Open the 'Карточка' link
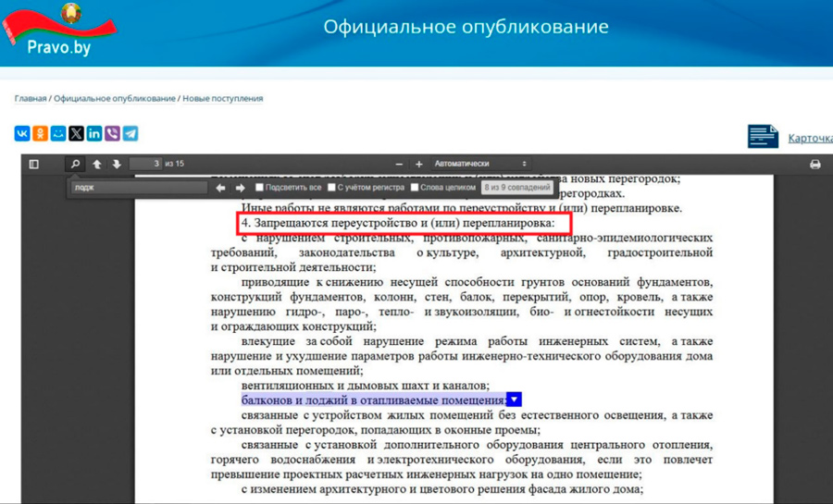The height and width of the screenshot is (504, 833). pyautogui.click(x=810, y=138)
